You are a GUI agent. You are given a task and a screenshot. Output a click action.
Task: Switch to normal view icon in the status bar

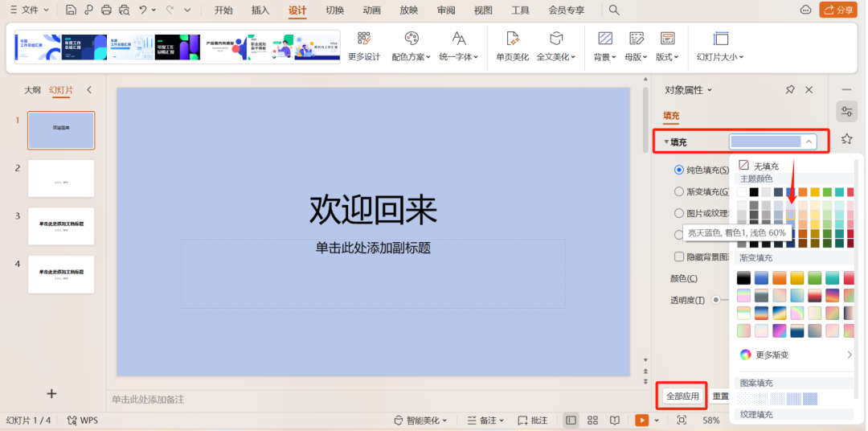[x=571, y=421]
